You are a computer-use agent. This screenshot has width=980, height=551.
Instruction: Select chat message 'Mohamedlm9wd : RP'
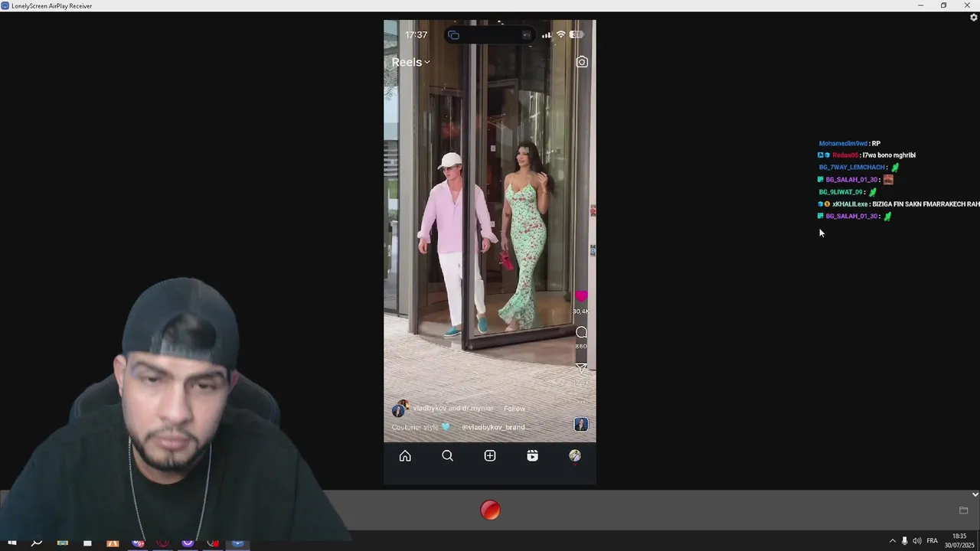(x=850, y=143)
